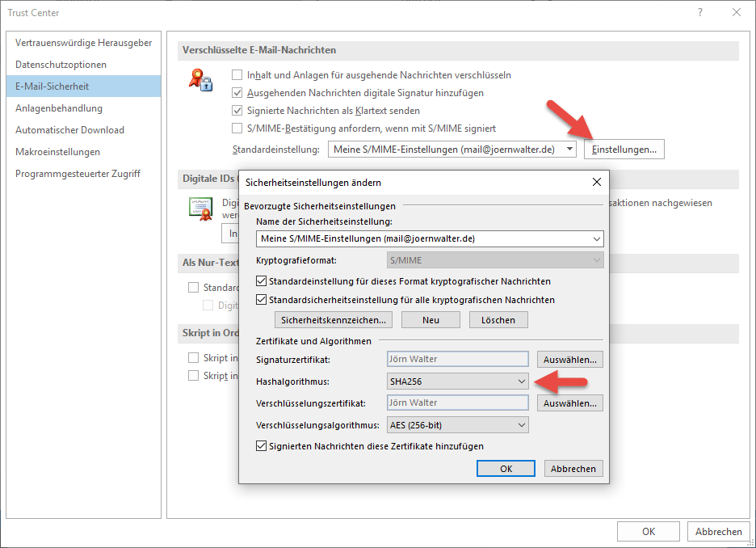This screenshot has height=548, width=756.
Task: Select Makroeinstellungen in the sidebar
Action: pos(57,152)
